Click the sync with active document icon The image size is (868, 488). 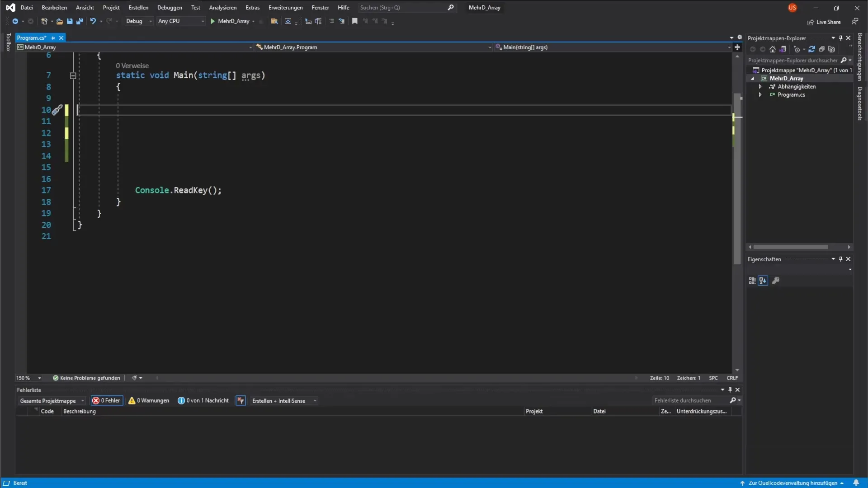click(811, 49)
